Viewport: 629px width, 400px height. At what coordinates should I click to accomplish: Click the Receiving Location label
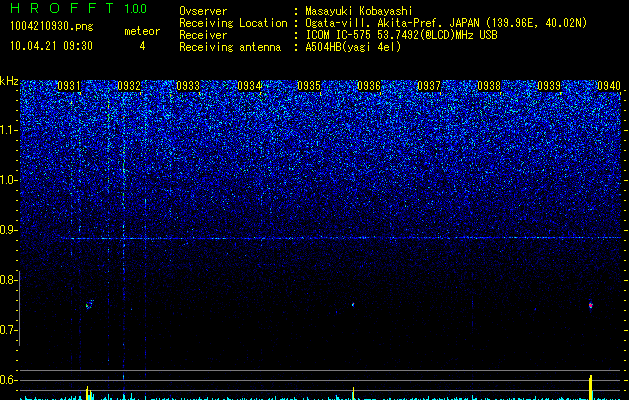point(233,23)
